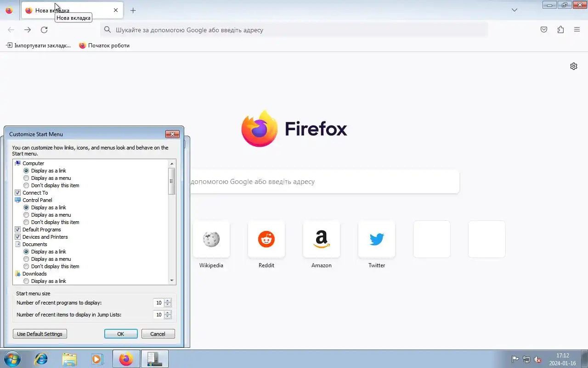588x368 pixels.
Task: Reload the page with refresh icon
Action: pos(44,30)
